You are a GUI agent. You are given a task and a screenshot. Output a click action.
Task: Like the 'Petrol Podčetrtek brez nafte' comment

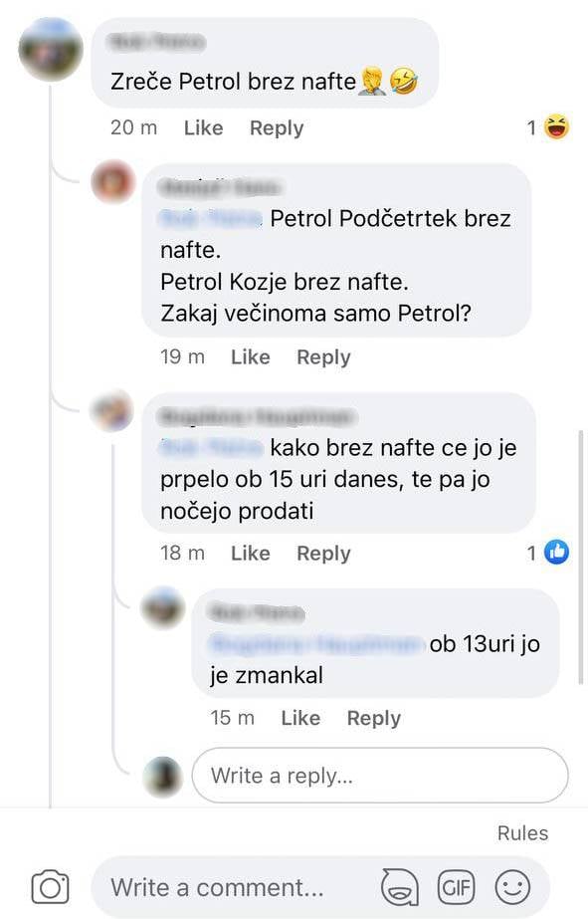(x=250, y=356)
